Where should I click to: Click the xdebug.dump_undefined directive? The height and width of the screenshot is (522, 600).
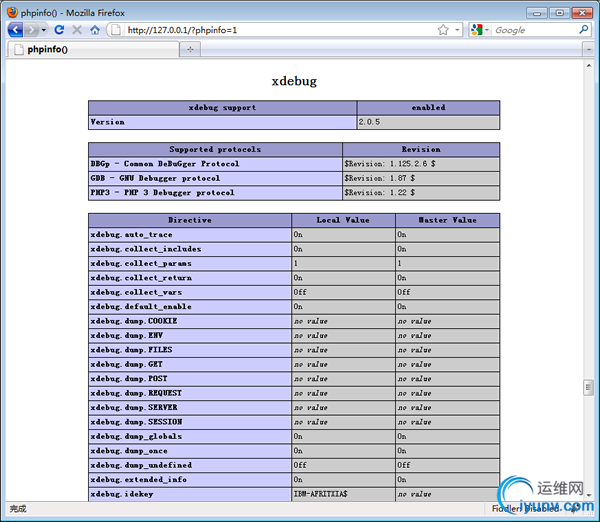tap(190, 465)
